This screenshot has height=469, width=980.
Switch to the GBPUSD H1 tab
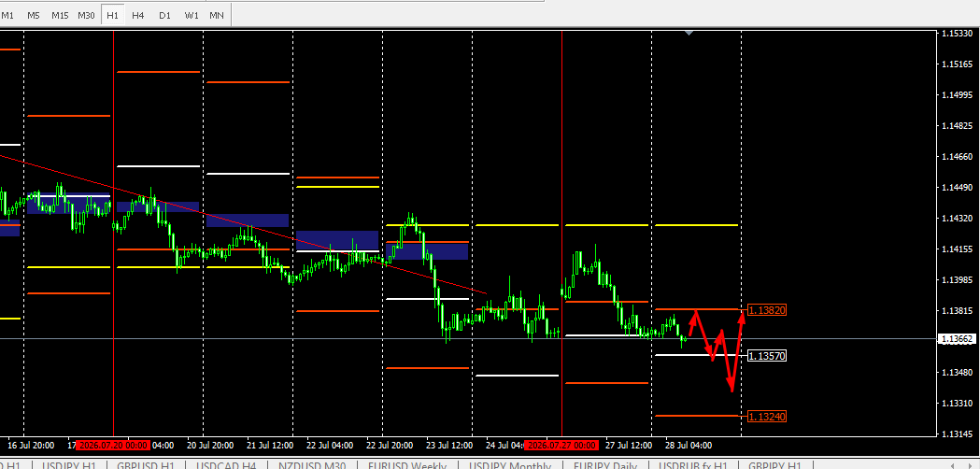click(146, 465)
